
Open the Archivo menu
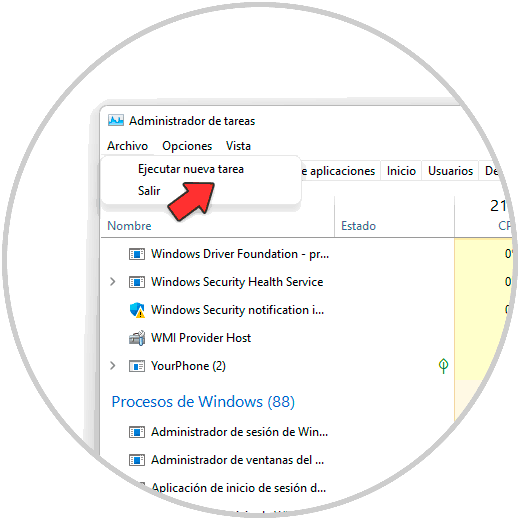click(127, 146)
